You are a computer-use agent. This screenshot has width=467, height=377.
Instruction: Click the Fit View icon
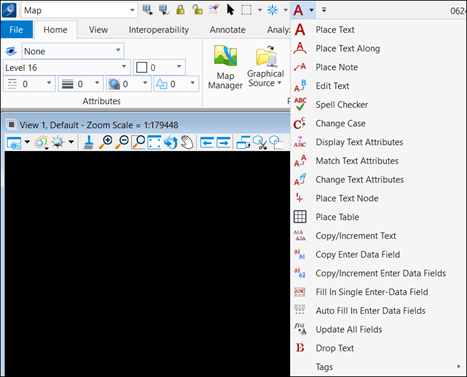[x=154, y=142]
